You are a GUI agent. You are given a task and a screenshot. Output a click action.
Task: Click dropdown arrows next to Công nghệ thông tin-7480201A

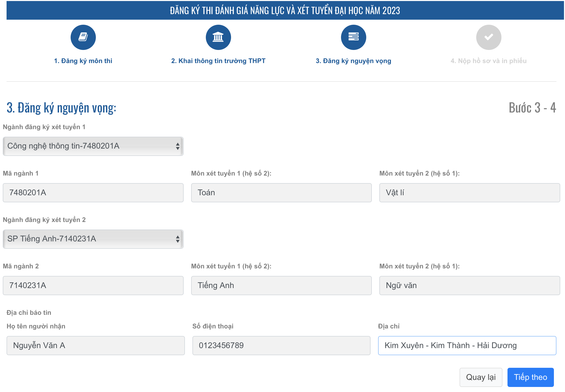[178, 146]
